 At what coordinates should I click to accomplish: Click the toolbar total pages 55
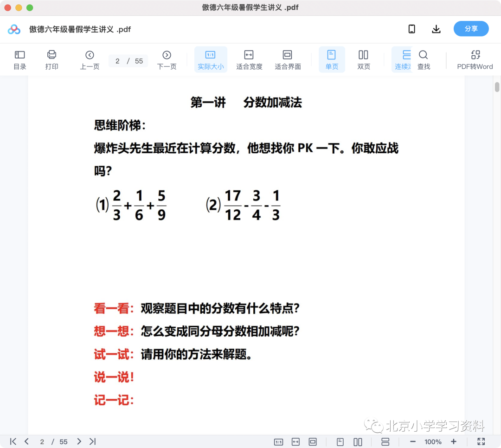pyautogui.click(x=139, y=61)
